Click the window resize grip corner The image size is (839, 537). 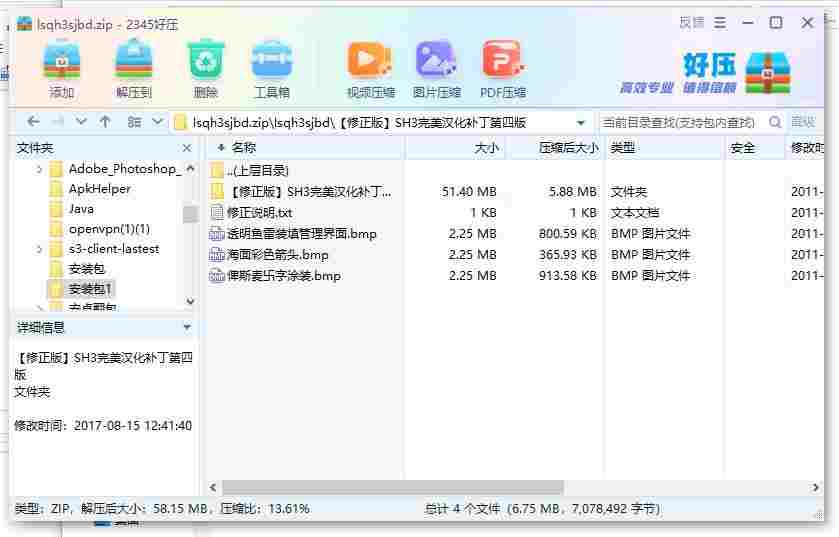[x=818, y=516]
